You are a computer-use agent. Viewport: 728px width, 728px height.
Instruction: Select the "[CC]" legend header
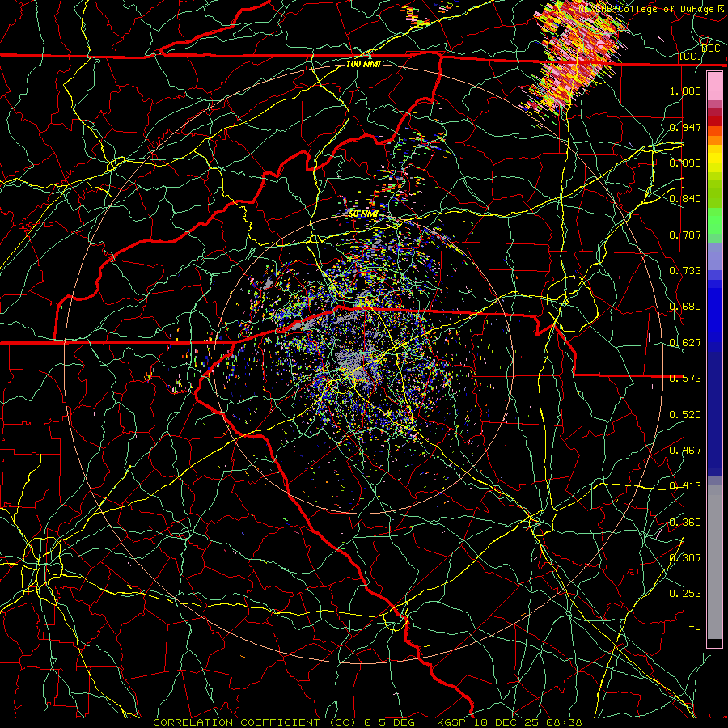tap(690, 57)
